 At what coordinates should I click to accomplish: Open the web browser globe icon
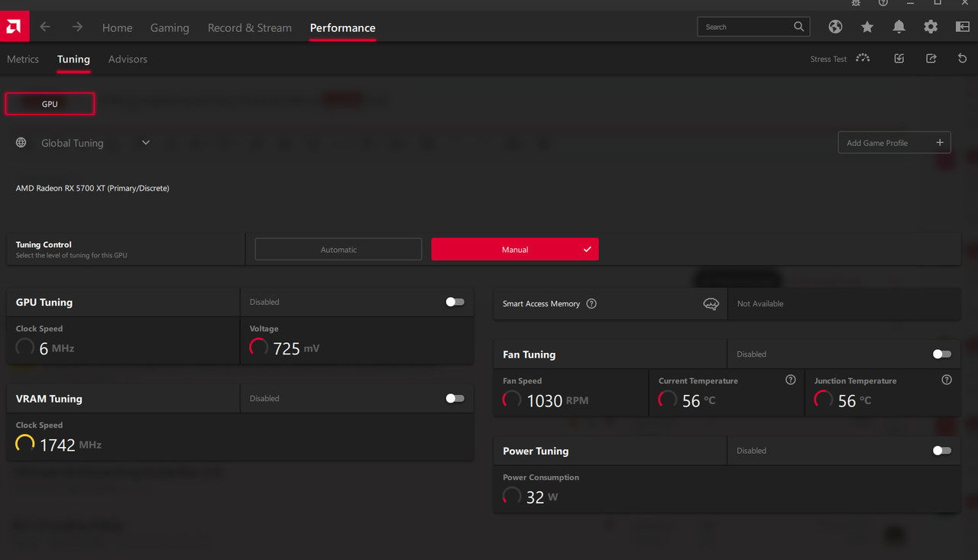pyautogui.click(x=835, y=27)
